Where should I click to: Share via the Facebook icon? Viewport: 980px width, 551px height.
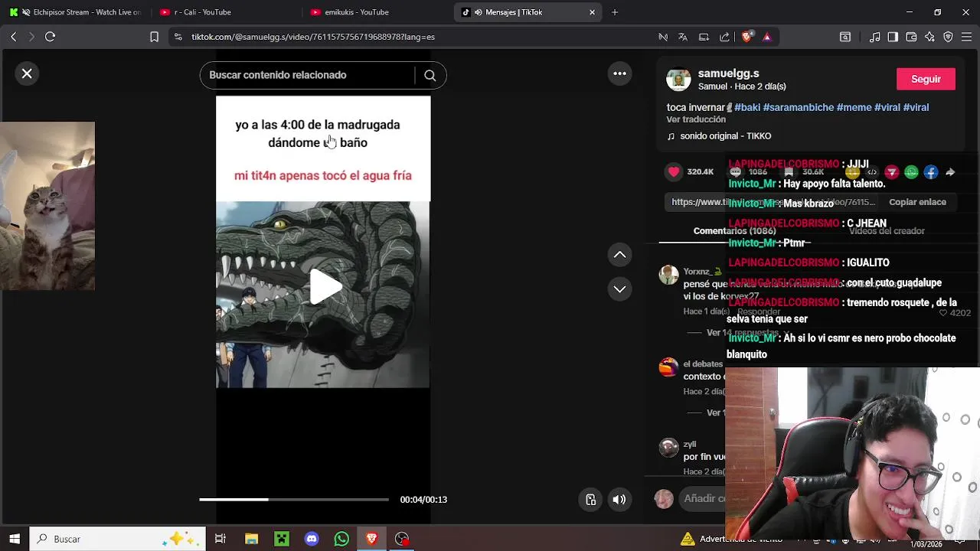(930, 172)
